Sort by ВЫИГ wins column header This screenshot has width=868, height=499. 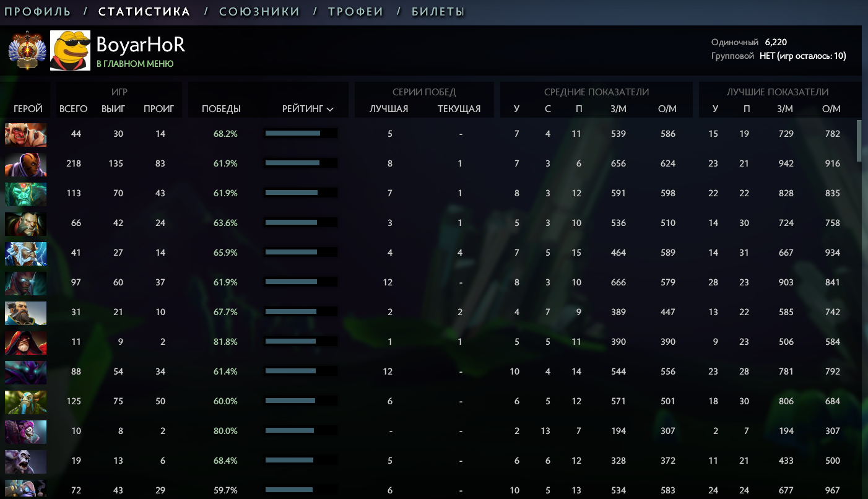(x=113, y=109)
